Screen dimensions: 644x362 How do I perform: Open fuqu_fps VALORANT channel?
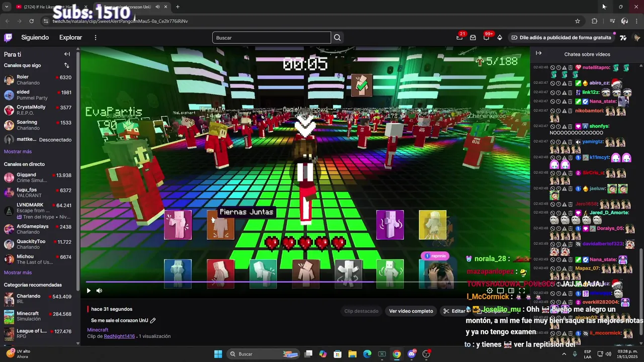click(38, 193)
